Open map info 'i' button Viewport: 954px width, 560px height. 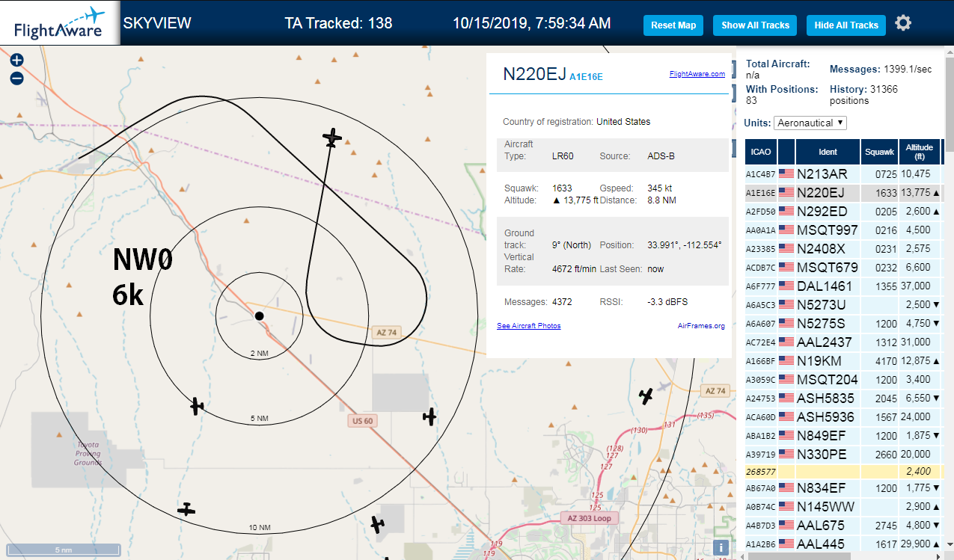[721, 547]
